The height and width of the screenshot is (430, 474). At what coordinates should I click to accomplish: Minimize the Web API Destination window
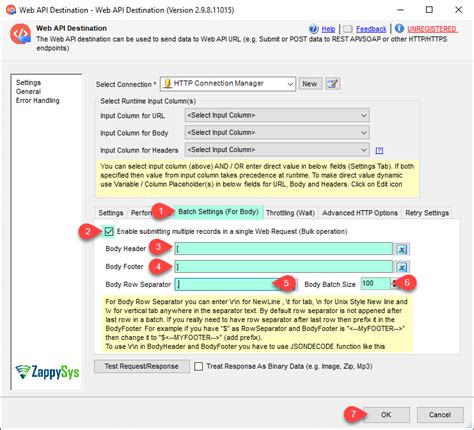pos(400,10)
